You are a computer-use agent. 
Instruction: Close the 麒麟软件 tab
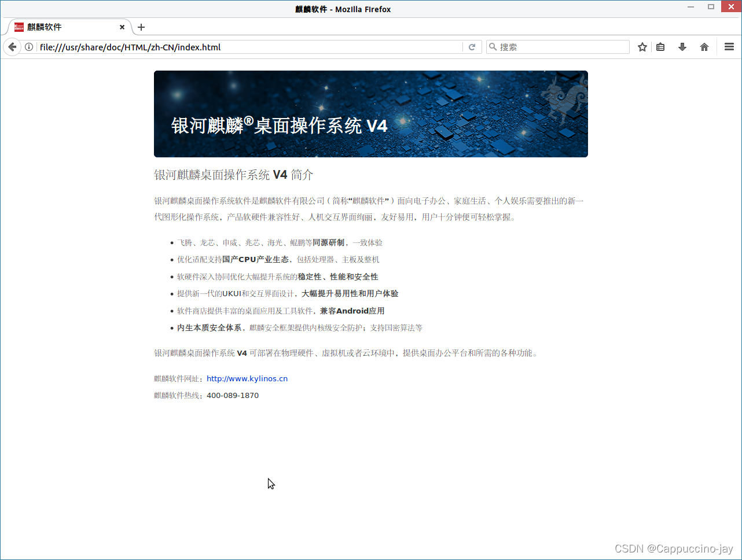point(122,27)
